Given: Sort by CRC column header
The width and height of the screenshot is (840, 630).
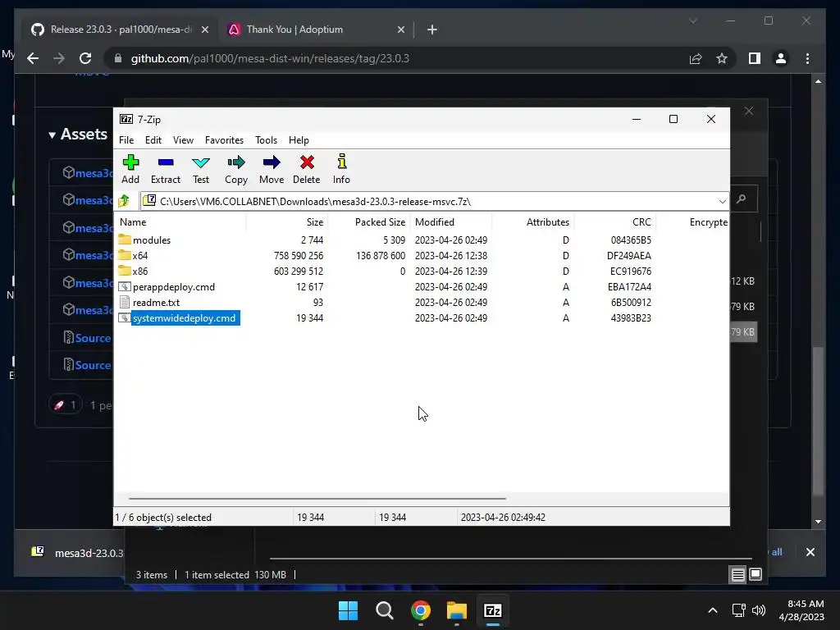Looking at the screenshot, I should pyautogui.click(x=615, y=221).
